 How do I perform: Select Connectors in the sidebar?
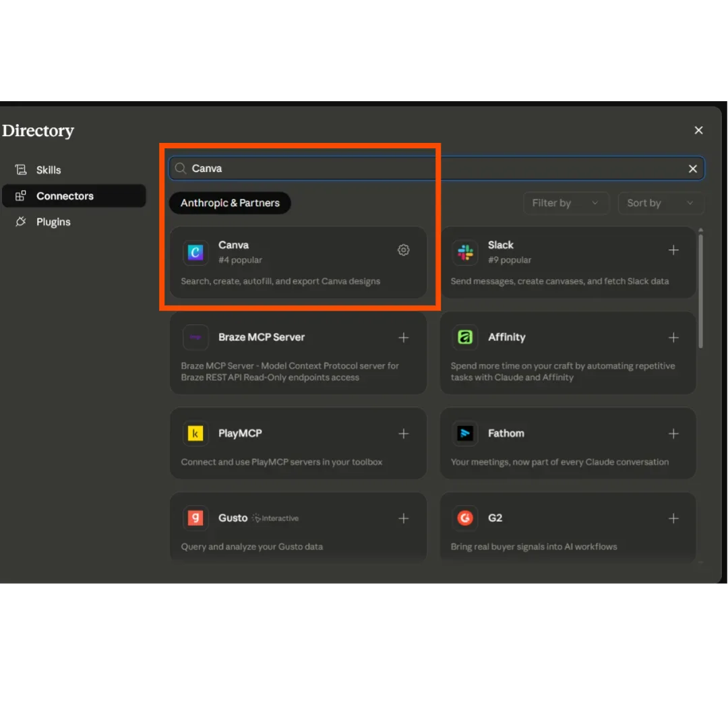74,195
